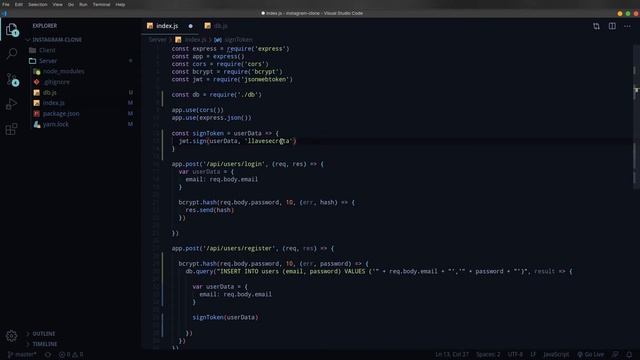Open the Explorer view in activity bar
The height and width of the screenshot is (360, 640).
coord(12,29)
